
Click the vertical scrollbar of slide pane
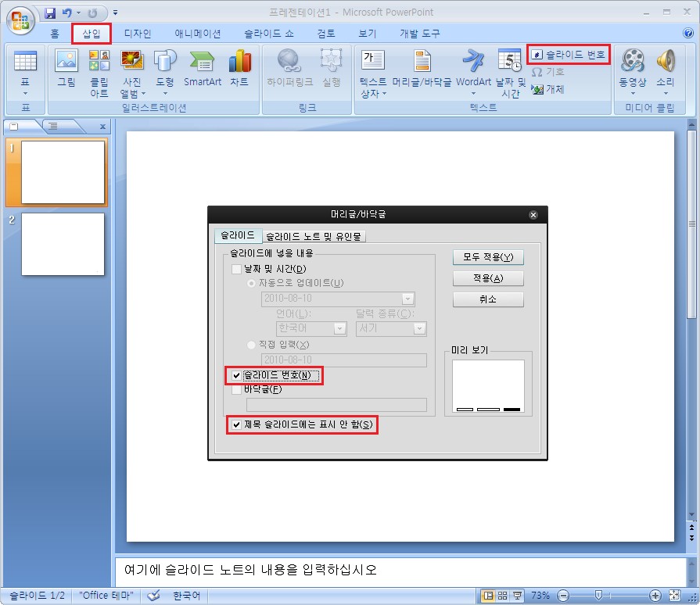[x=691, y=224]
